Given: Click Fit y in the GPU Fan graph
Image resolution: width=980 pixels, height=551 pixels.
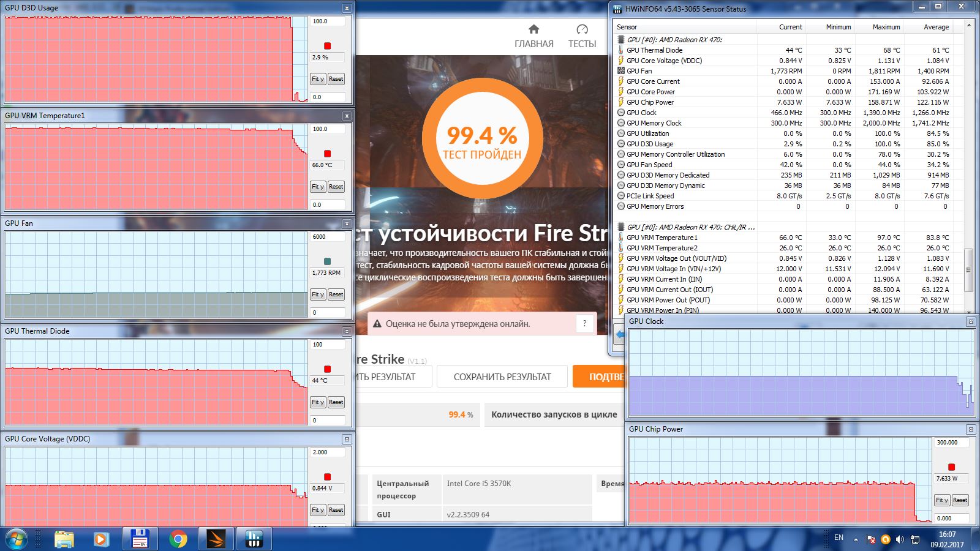Looking at the screenshot, I should tap(317, 294).
